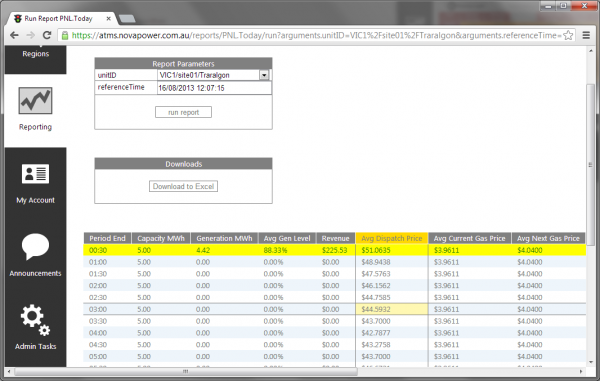600x381 pixels.
Task: Click Avg Gen Level column header
Action: point(287,238)
